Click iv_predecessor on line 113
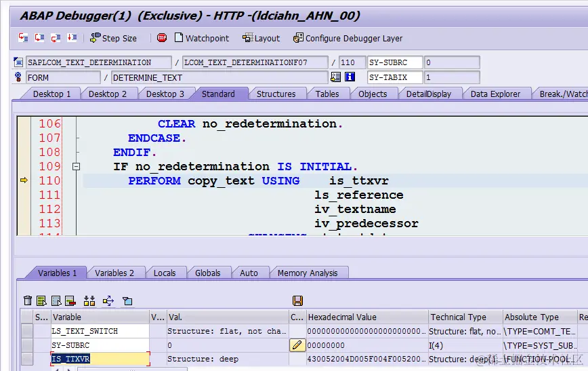The height and width of the screenshot is (371, 588). [366, 223]
